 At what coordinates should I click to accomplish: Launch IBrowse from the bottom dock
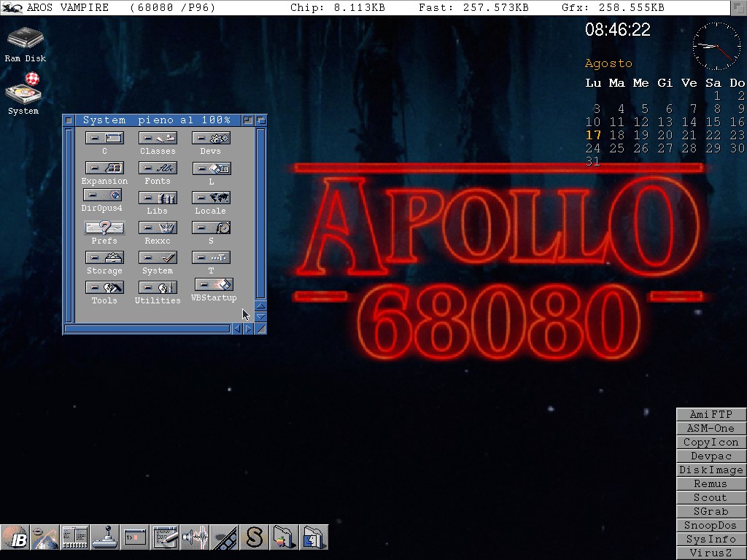[x=15, y=537]
